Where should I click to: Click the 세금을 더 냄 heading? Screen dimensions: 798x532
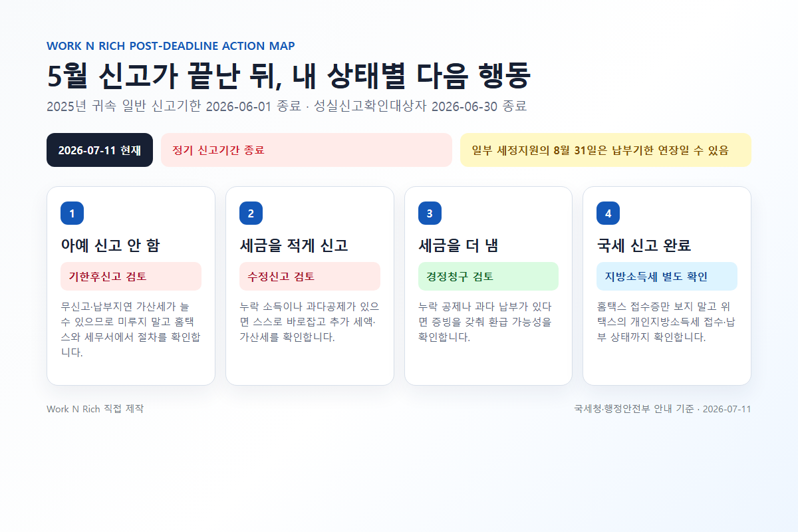coord(459,245)
